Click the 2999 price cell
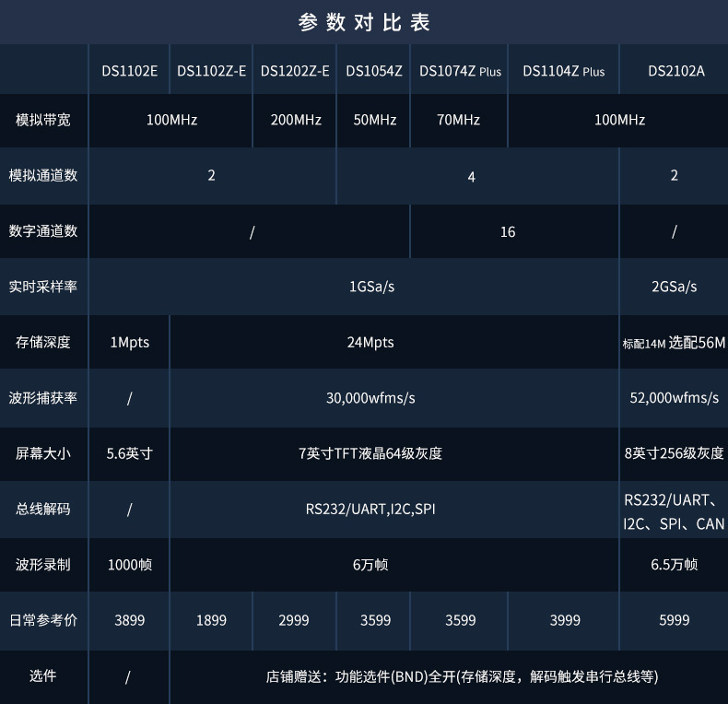Viewport: 728px width, 704px height. pos(294,620)
